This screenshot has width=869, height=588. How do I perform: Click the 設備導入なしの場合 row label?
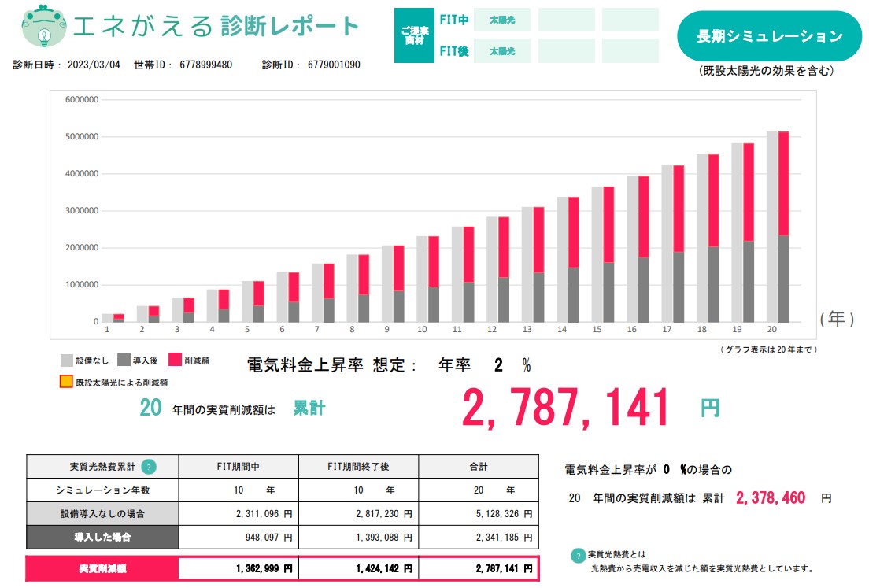tap(102, 514)
